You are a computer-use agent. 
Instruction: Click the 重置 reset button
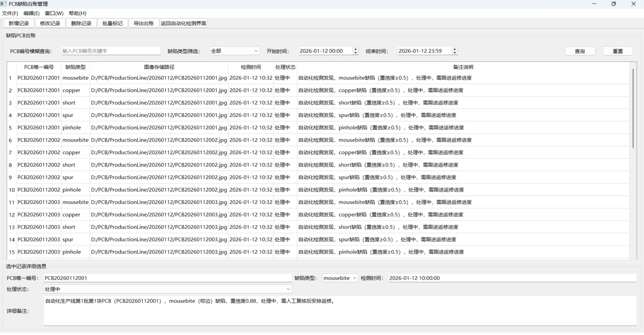pos(618,51)
